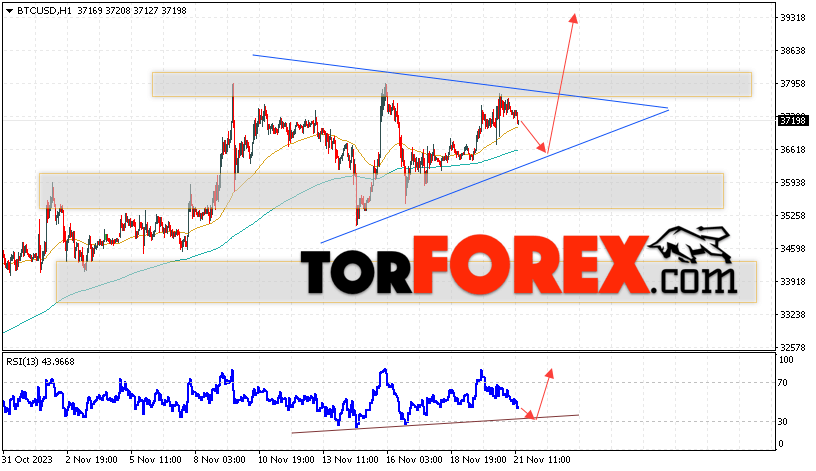
Task: Click price scale value 34598
Action: point(793,249)
